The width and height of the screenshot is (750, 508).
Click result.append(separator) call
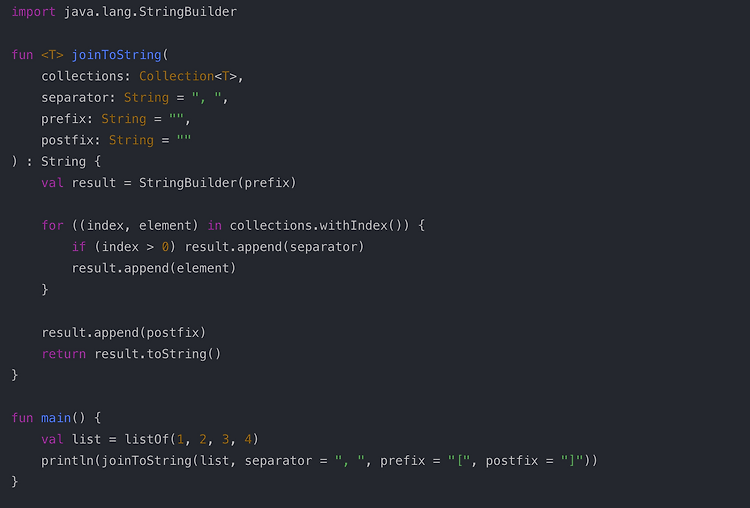[275, 247]
